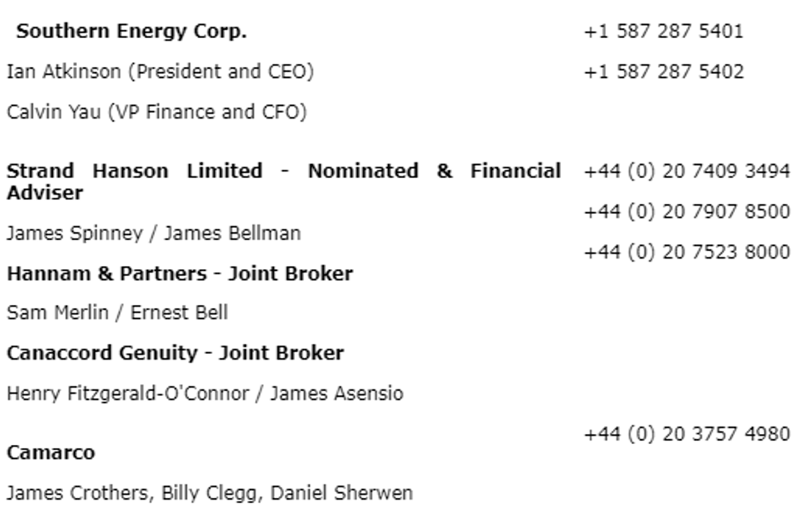Viewport: 812px width, 512px height.
Task: Select Ian Atkinson (President and CEO) text
Action: [160, 72]
